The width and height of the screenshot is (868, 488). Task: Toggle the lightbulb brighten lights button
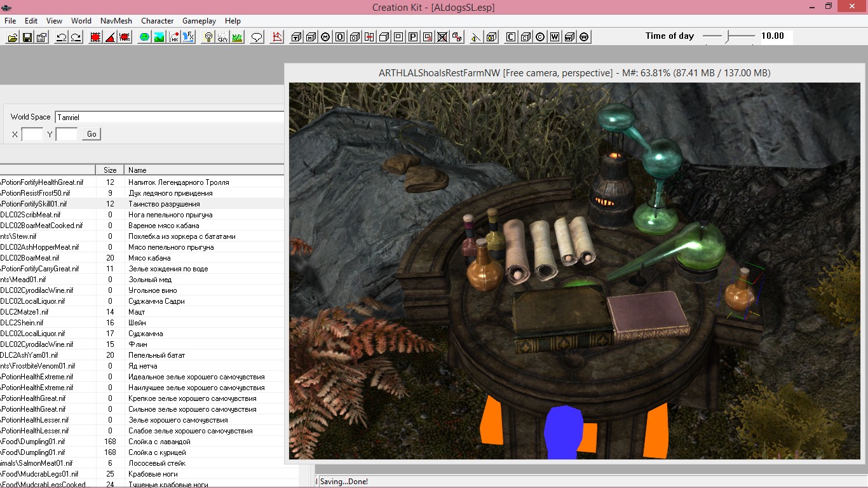[x=208, y=37]
